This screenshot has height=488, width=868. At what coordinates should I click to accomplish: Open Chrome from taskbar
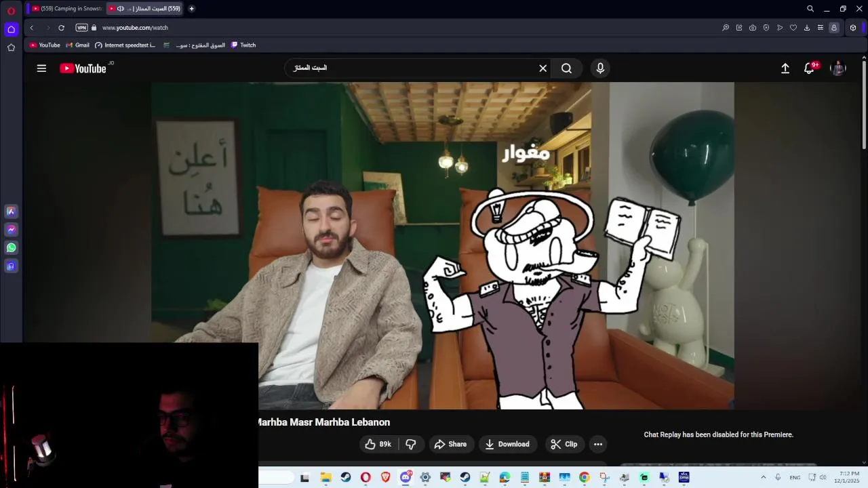[585, 477]
